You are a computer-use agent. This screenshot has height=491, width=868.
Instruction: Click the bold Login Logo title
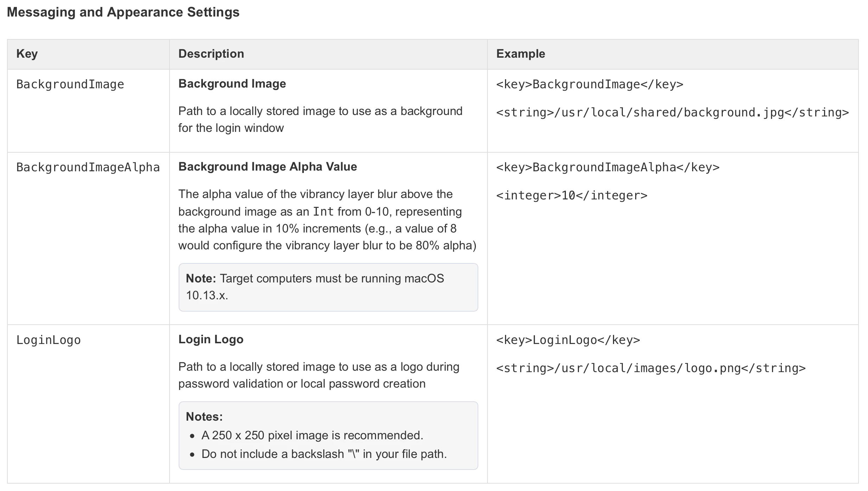211,339
